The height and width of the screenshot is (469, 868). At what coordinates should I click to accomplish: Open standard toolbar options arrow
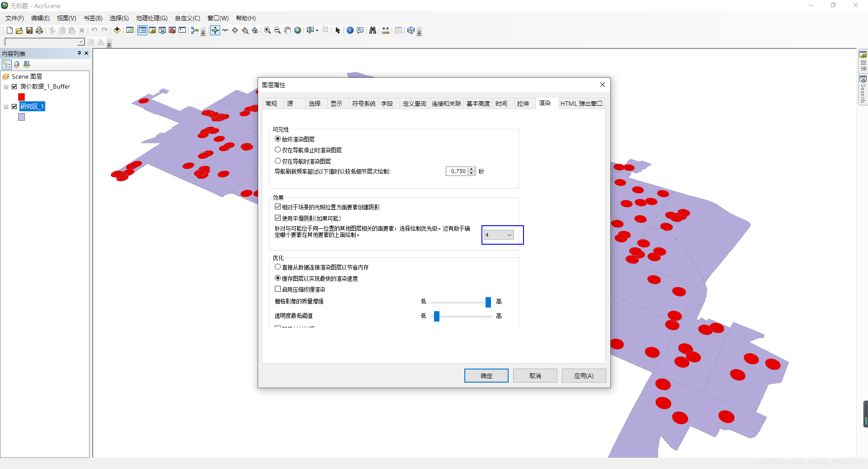click(203, 32)
